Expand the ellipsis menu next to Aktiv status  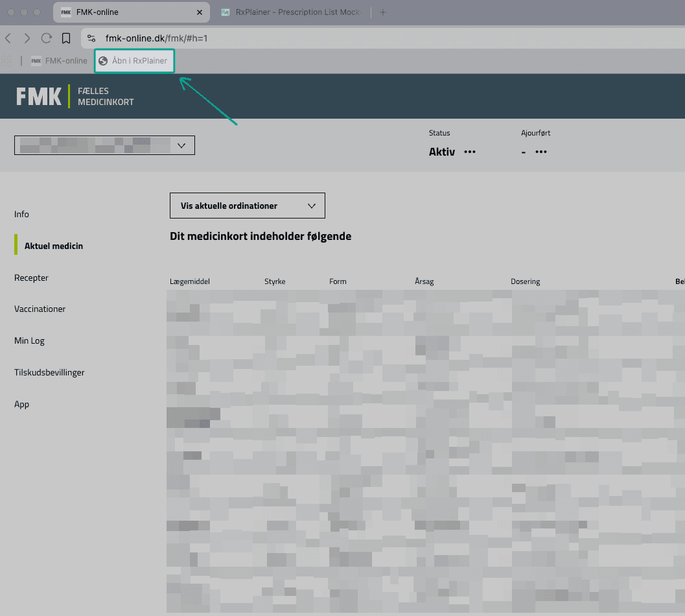469,152
